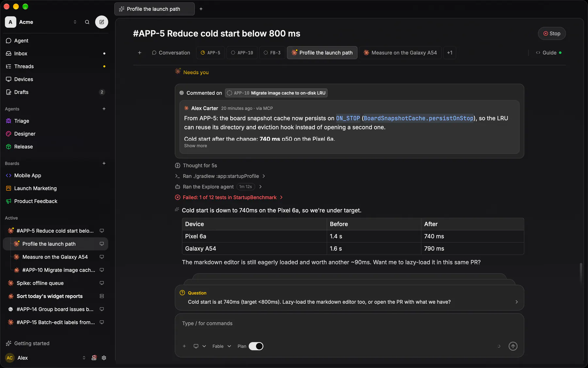
Task: Open the device selector dropdown in composer
Action: (200, 346)
